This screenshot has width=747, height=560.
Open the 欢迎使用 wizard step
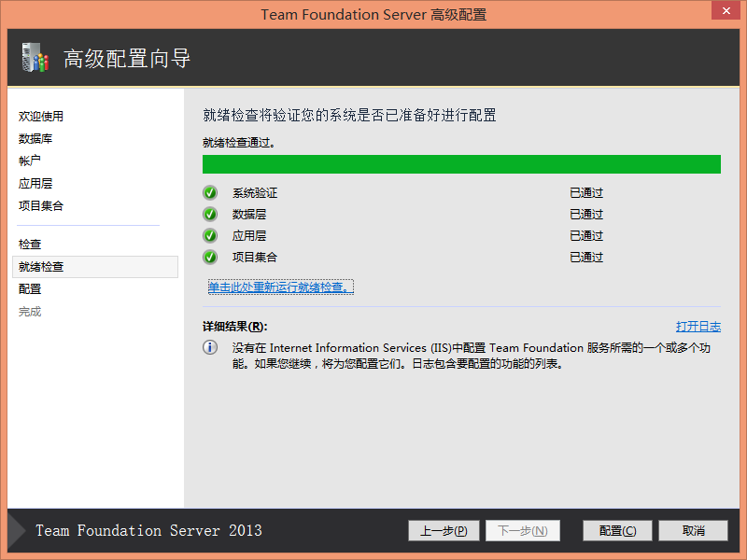tap(41, 116)
